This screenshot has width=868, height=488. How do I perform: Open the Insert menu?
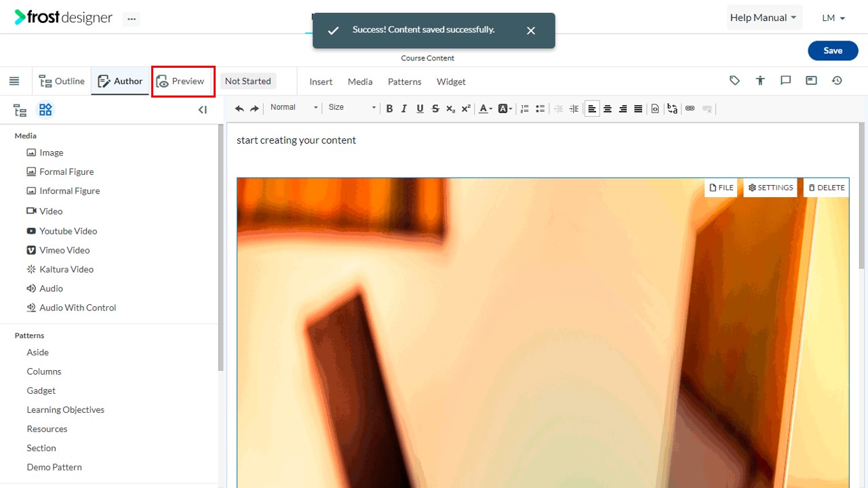321,81
